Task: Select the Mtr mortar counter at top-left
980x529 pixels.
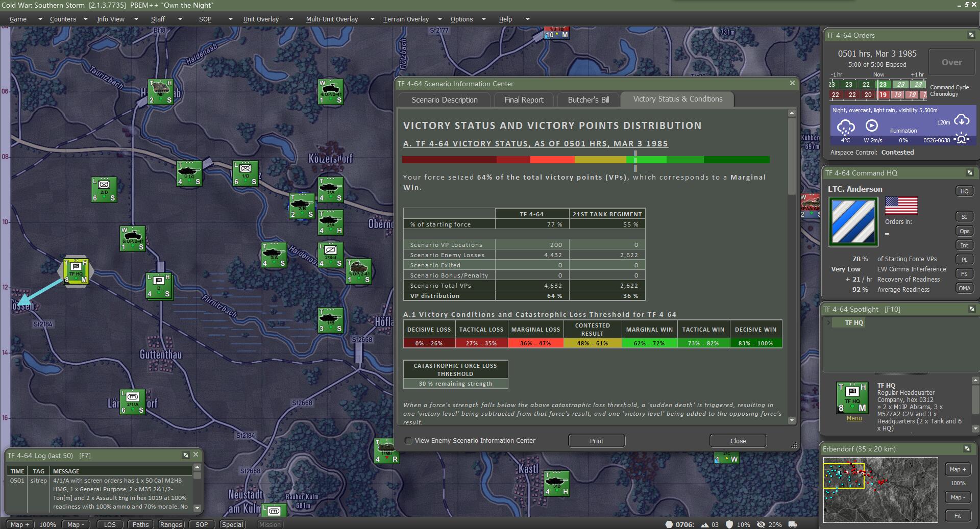Action: click(161, 92)
